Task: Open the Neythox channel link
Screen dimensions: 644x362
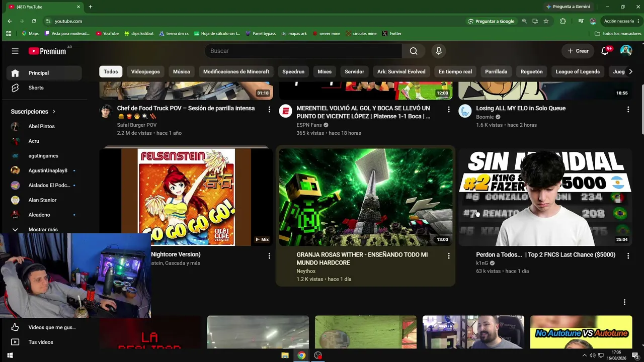Action: click(306, 271)
